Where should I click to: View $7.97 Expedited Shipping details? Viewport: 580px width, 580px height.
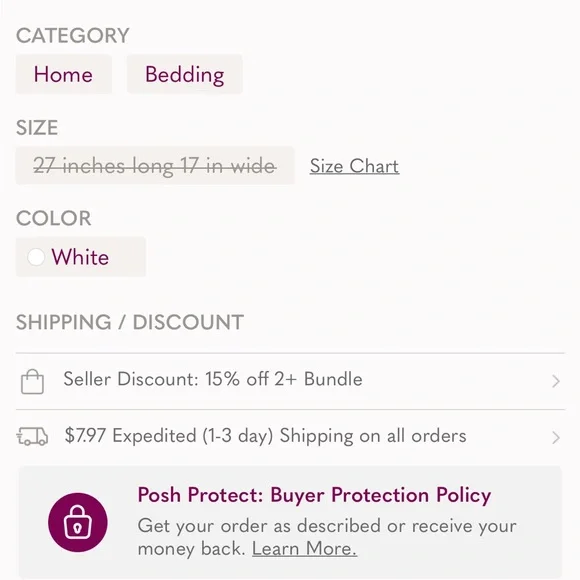[290, 437]
